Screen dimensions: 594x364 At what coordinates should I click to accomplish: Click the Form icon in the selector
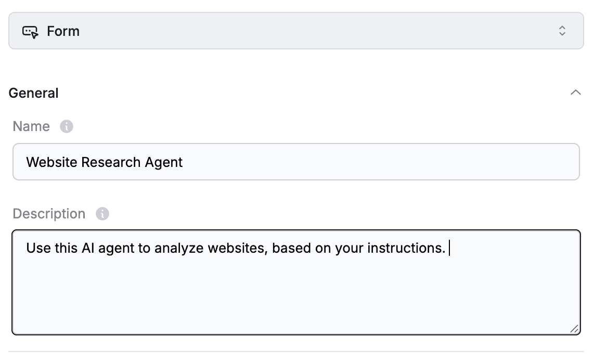point(30,32)
